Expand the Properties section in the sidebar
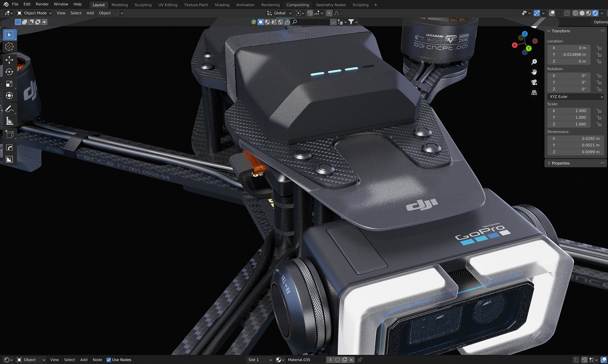This screenshot has width=608, height=364. point(560,163)
